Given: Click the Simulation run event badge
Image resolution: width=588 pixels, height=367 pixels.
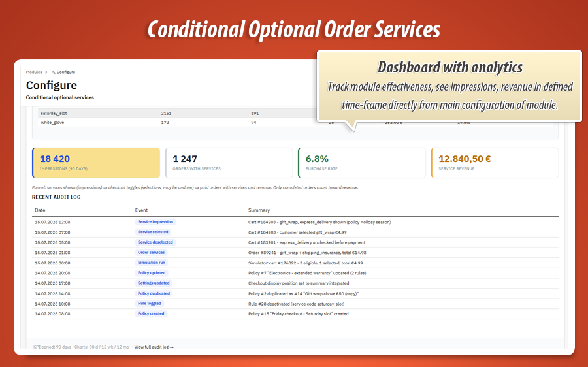Looking at the screenshot, I should 152,263.
